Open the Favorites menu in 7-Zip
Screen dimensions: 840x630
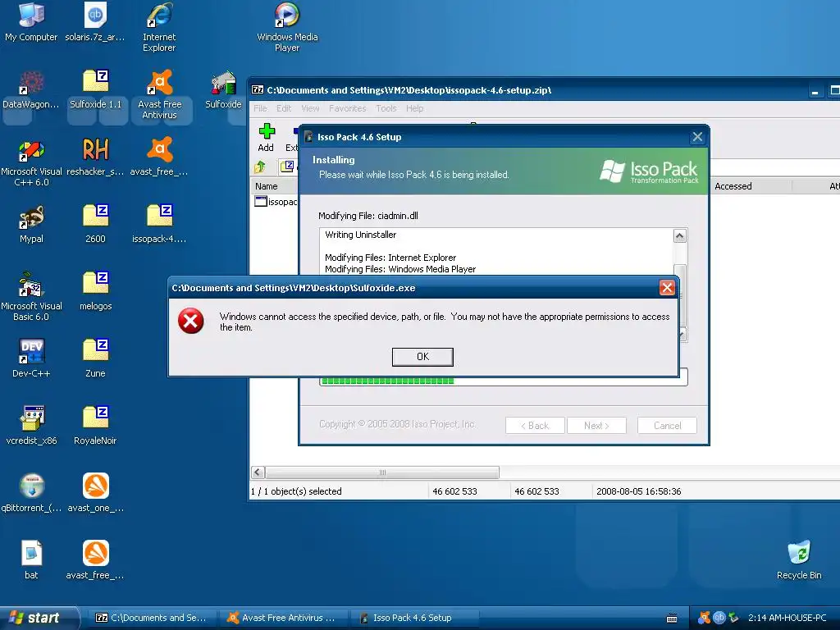pyautogui.click(x=348, y=108)
